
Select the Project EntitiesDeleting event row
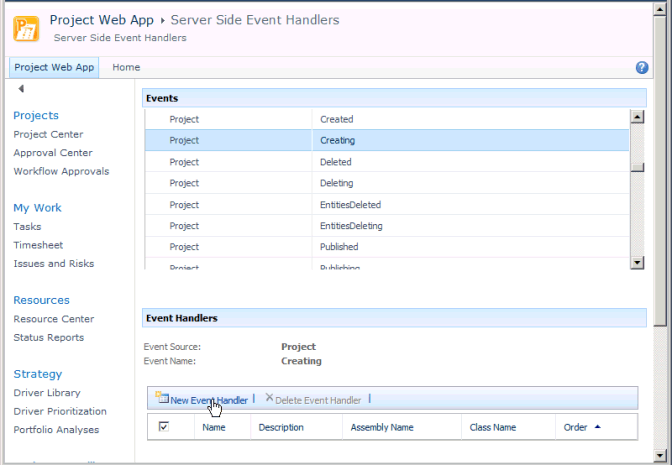pyautogui.click(x=387, y=225)
